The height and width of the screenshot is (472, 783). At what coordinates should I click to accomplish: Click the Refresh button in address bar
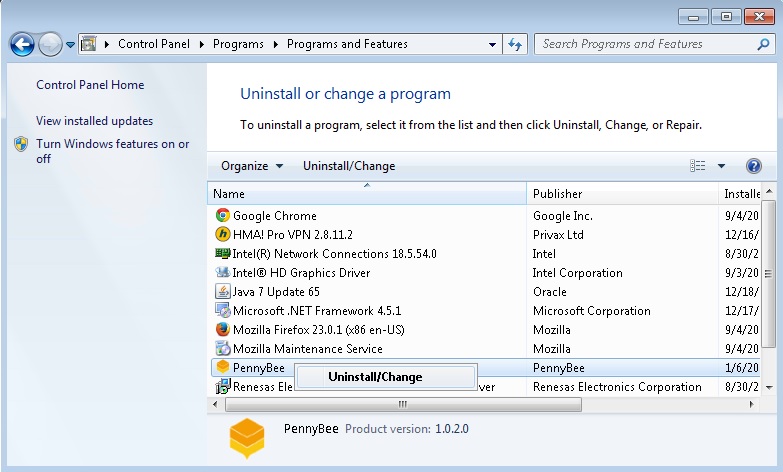point(515,44)
